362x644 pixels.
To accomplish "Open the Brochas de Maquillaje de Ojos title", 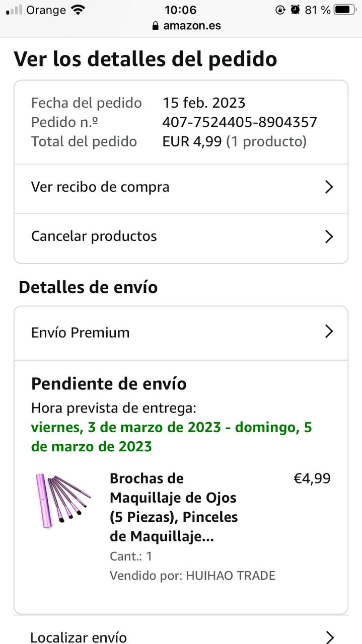I will [x=174, y=507].
